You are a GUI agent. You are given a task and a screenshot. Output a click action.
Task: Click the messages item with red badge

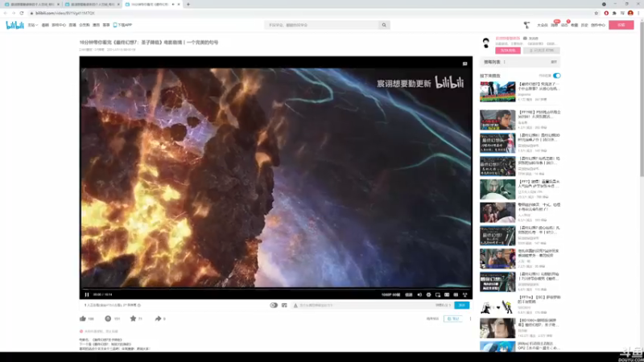pyautogui.click(x=555, y=25)
